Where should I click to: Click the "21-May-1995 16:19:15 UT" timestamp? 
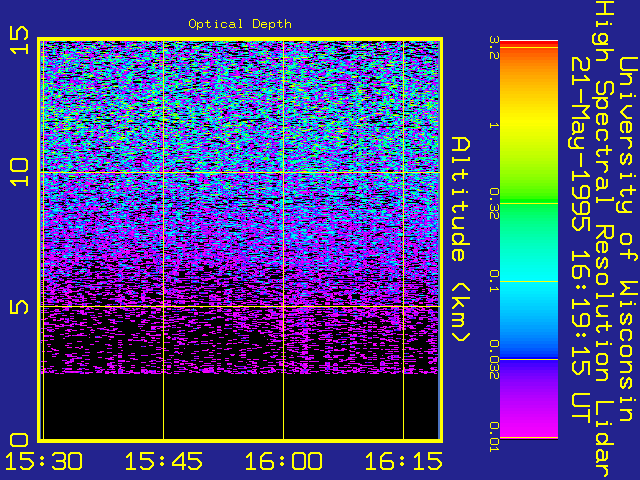coord(581,240)
